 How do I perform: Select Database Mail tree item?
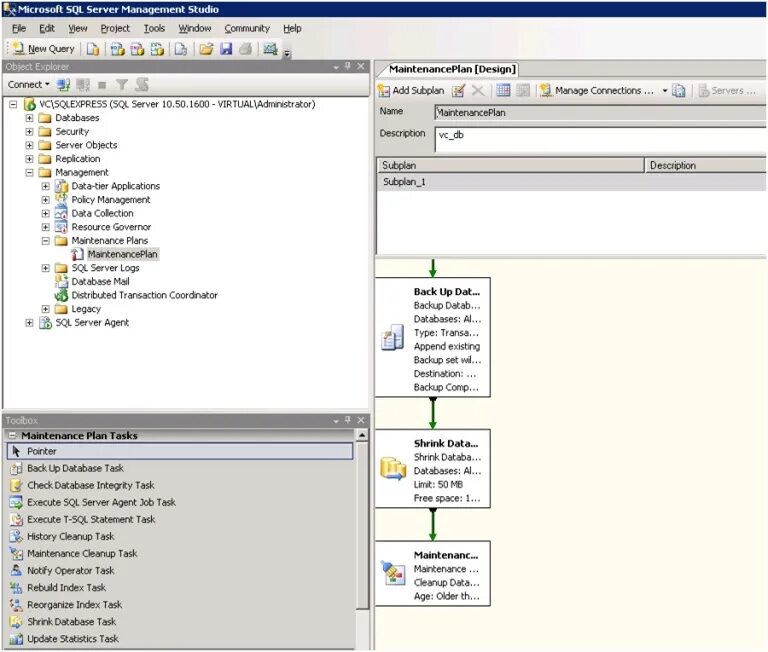point(100,282)
